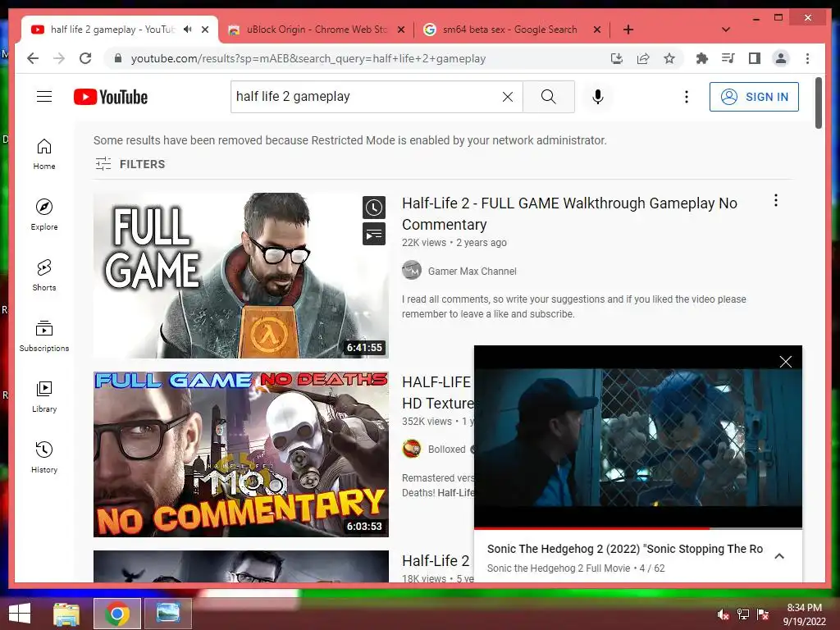Submit search with the magnifier button

click(x=549, y=97)
